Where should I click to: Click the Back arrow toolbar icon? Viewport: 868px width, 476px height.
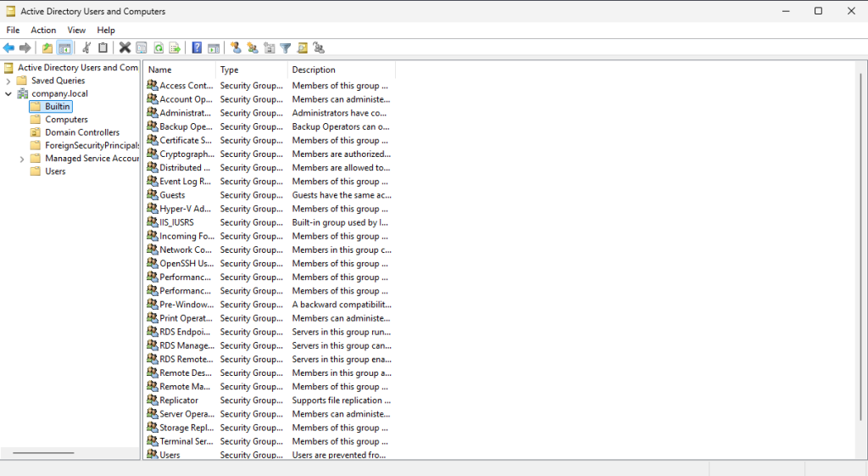pyautogui.click(x=8, y=48)
